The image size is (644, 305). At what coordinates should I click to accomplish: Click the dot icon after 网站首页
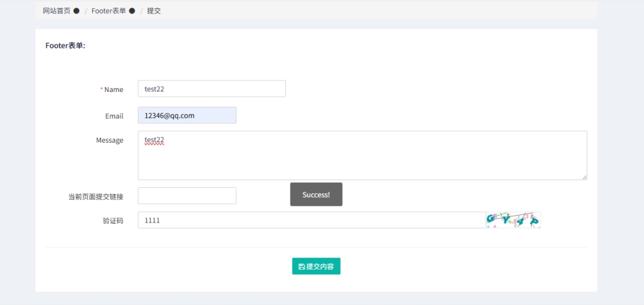pyautogui.click(x=77, y=11)
